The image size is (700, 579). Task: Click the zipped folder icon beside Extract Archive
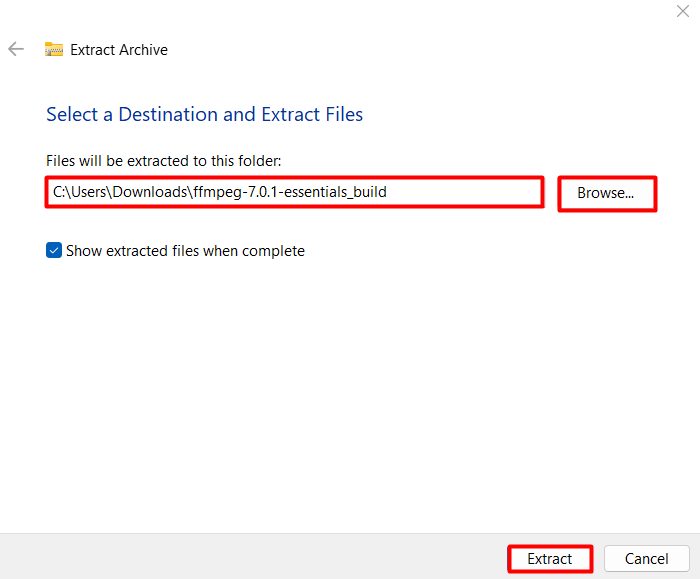coord(54,49)
